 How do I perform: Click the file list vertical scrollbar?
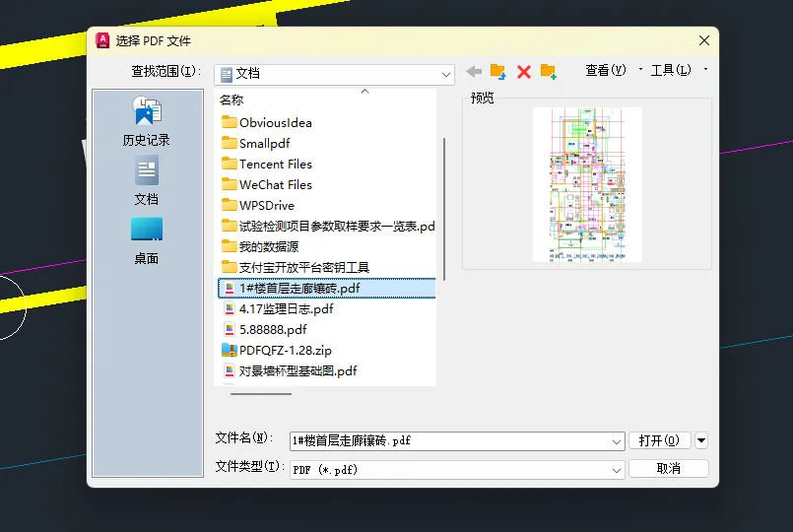(444, 209)
